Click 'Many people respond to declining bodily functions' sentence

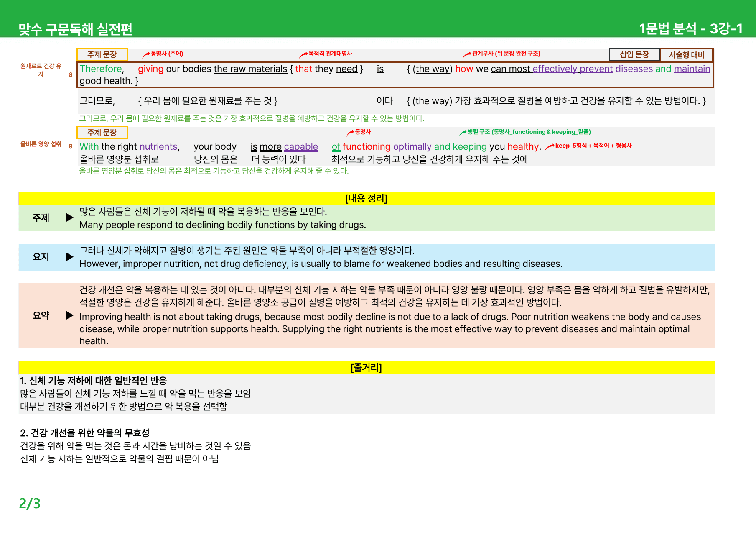[x=223, y=225]
